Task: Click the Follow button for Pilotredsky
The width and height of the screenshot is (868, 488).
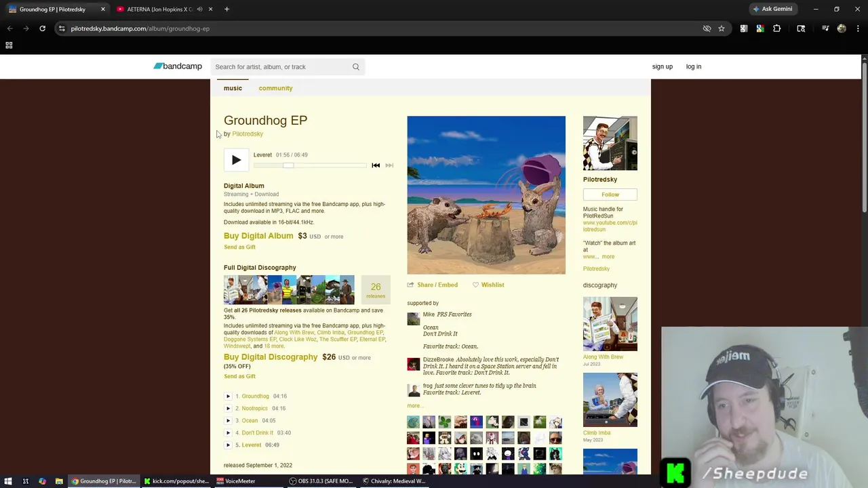Action: coord(610,195)
